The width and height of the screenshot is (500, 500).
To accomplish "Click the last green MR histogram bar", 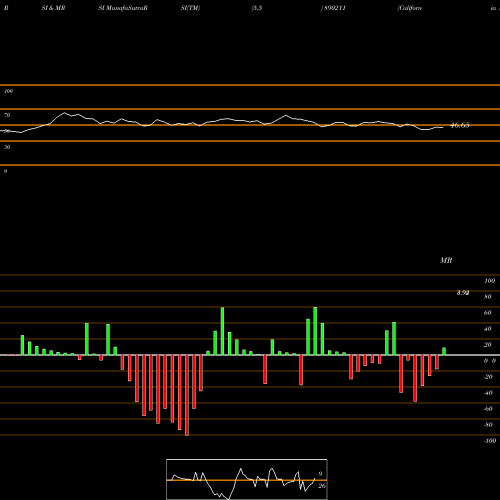I will [444, 351].
